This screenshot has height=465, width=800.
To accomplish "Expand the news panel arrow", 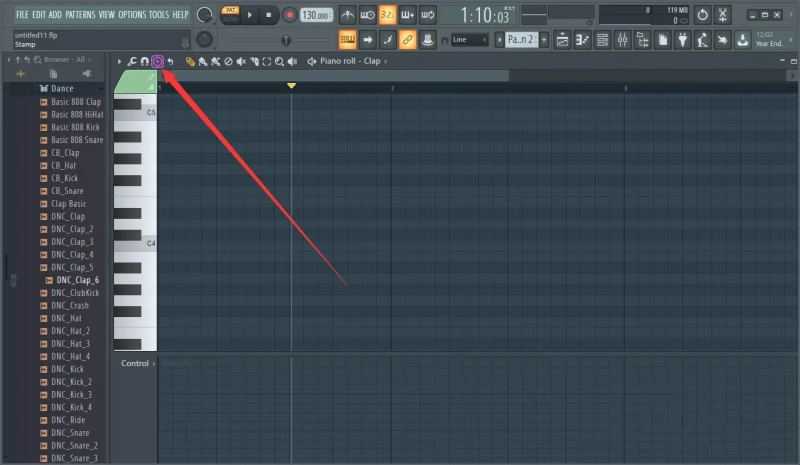I will point(791,40).
